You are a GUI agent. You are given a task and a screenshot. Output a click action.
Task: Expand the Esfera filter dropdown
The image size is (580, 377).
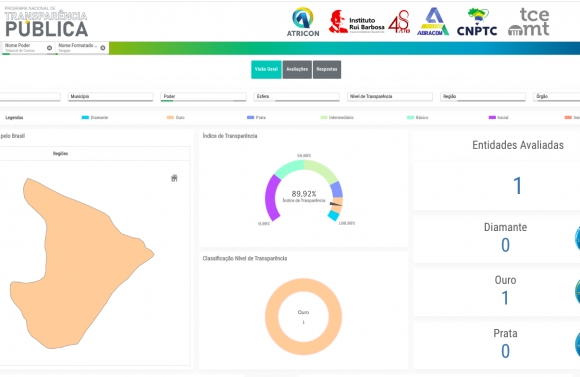[x=297, y=97]
